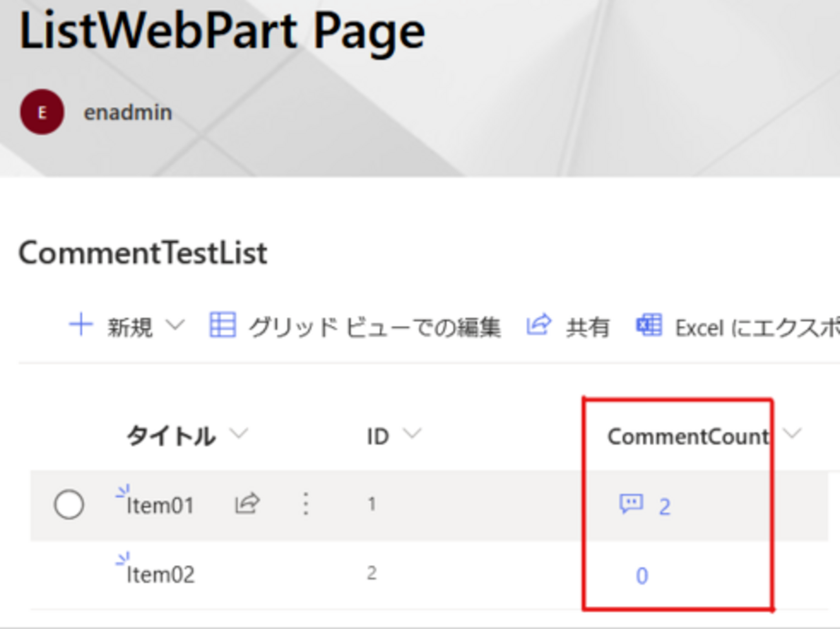Click the enadmin avatar icon

tap(42, 111)
